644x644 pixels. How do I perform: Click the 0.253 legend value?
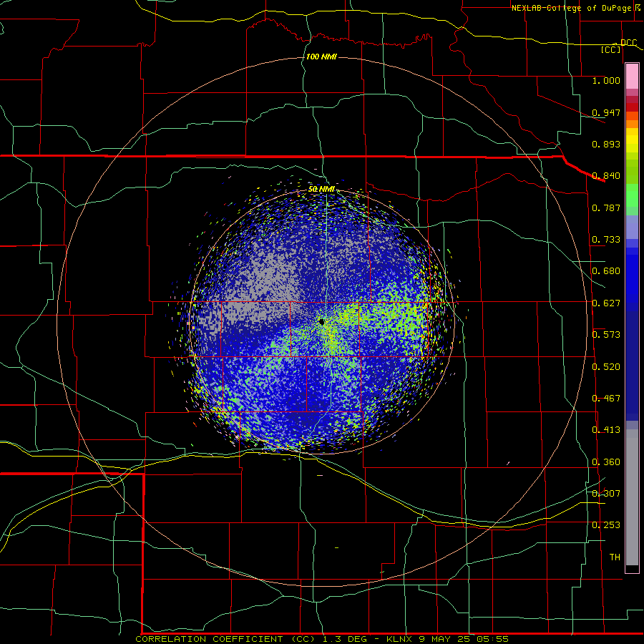[x=606, y=525]
